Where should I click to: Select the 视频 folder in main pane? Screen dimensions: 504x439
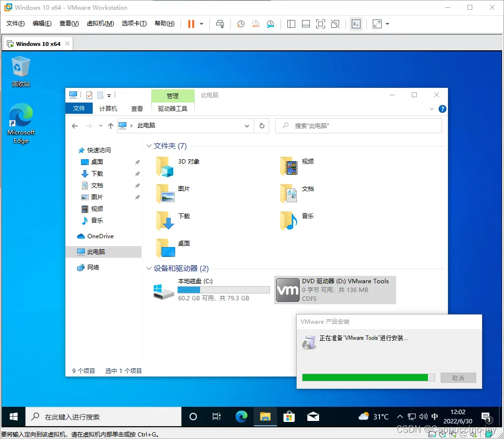coord(297,167)
